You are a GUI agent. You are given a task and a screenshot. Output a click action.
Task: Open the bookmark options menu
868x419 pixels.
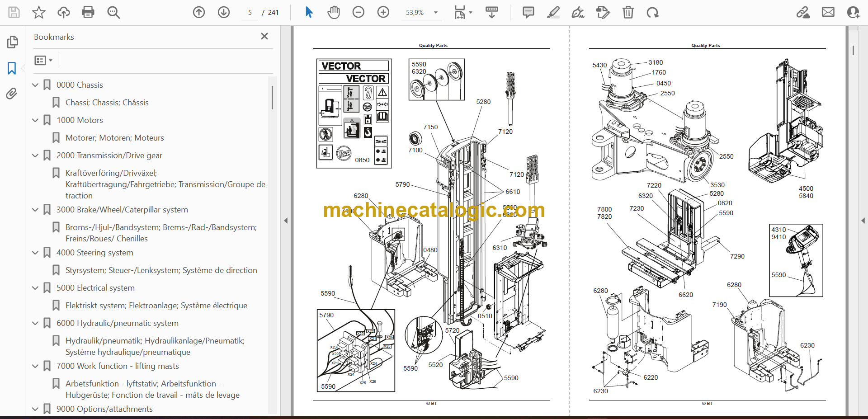pyautogui.click(x=43, y=60)
